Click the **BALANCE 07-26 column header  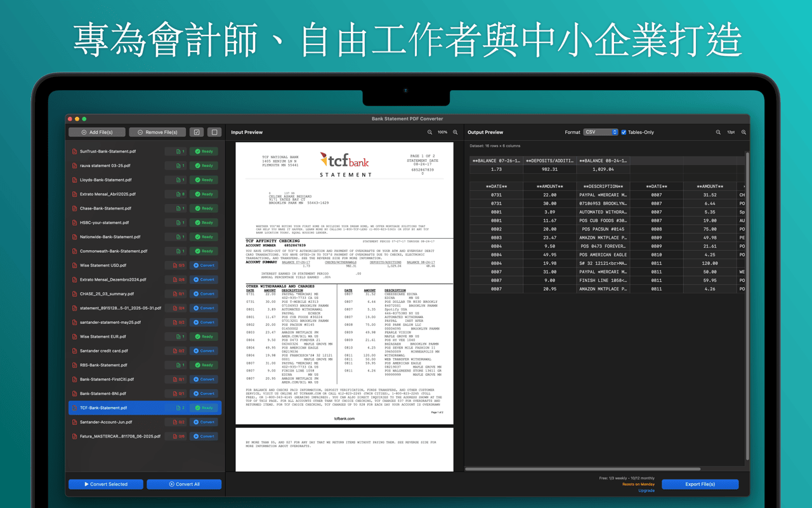click(496, 161)
